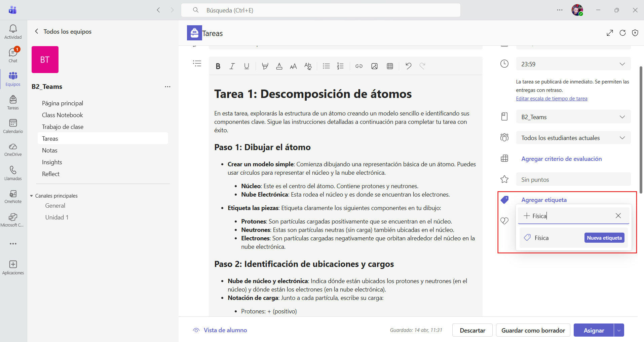Open Notas in team menu
Image resolution: width=644 pixels, height=342 pixels.
(50, 150)
